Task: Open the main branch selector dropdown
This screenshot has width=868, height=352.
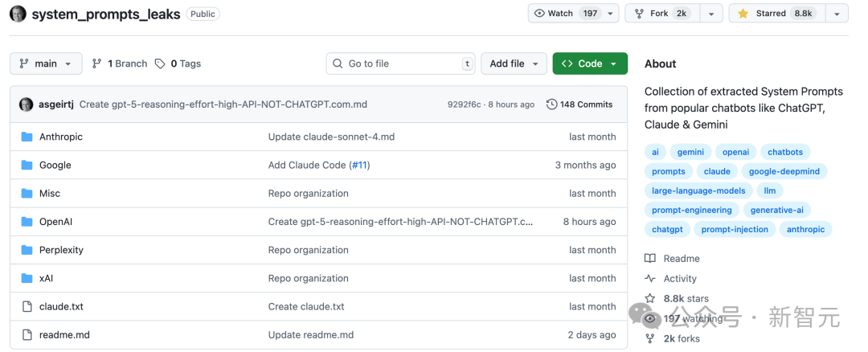Action: pyautogui.click(x=46, y=63)
